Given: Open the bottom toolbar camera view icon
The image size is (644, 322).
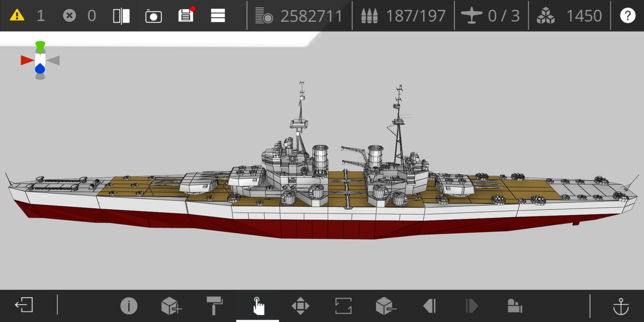Looking at the screenshot, I should (515, 306).
